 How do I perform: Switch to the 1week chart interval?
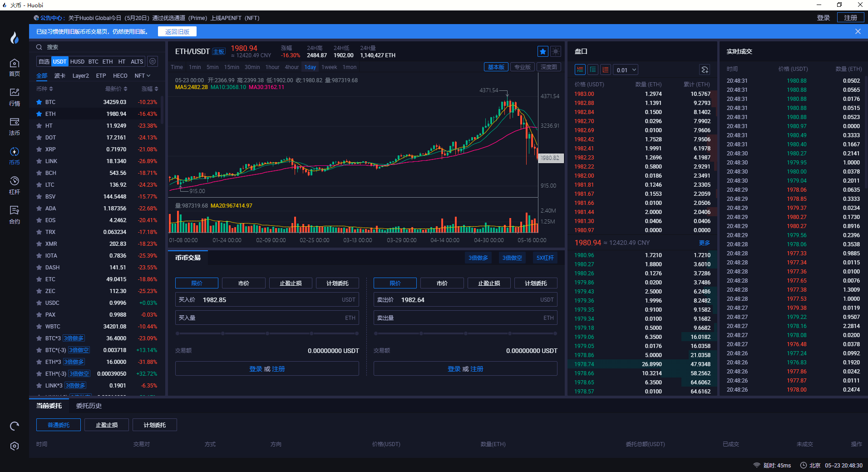point(329,67)
